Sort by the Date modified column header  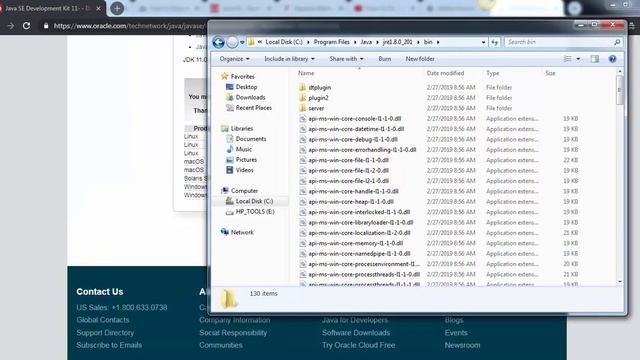click(x=445, y=73)
